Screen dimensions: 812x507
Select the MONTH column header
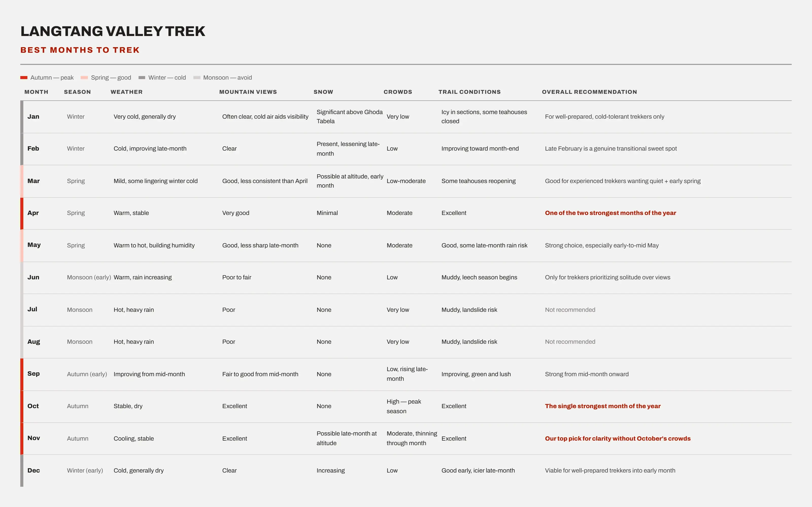(36, 92)
